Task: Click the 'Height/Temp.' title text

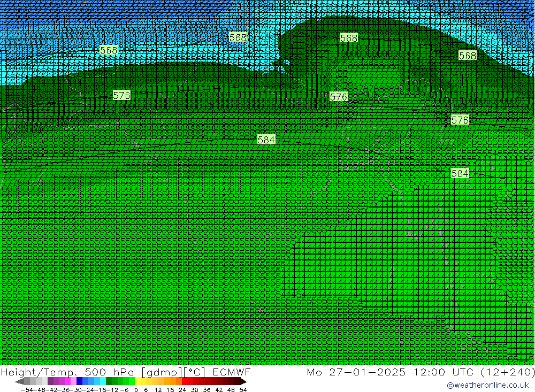Action: click(x=40, y=372)
